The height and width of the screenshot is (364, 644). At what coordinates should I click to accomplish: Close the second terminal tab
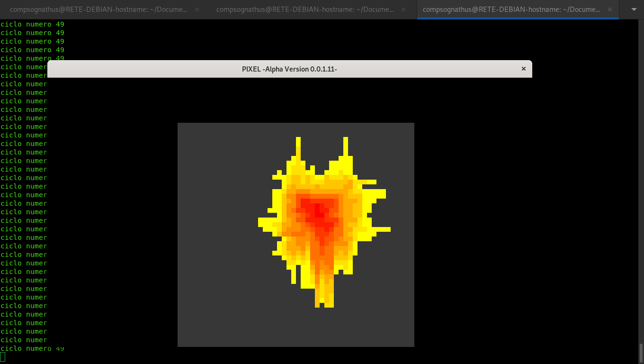tap(403, 9)
